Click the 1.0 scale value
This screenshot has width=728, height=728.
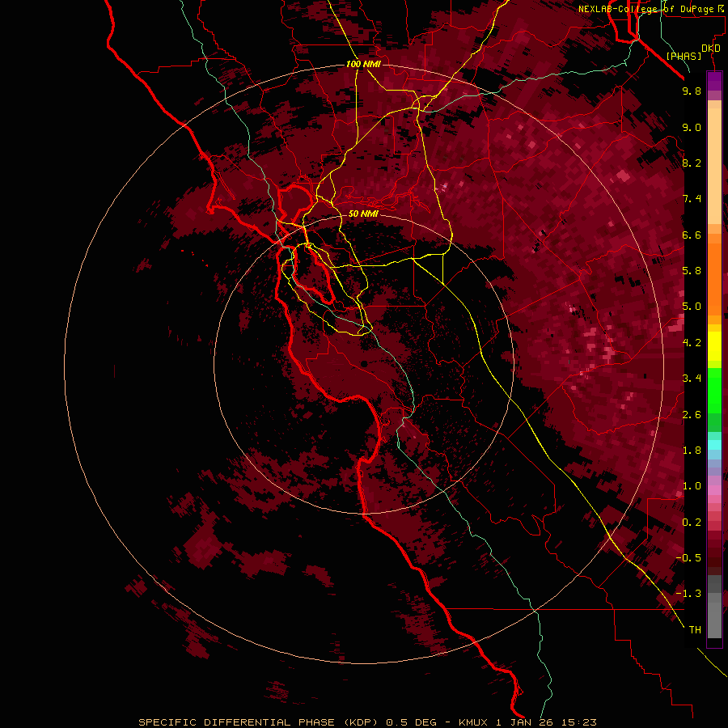[x=692, y=486]
